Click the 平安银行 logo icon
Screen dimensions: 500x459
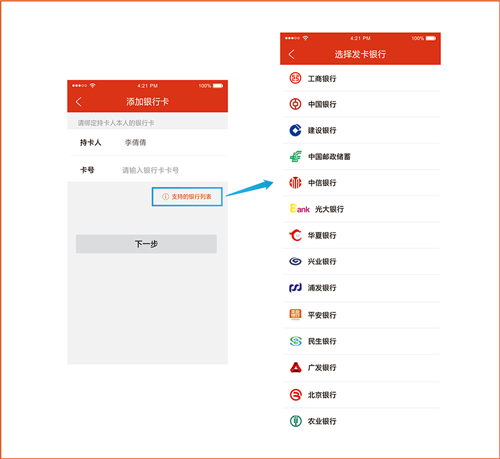tap(295, 314)
